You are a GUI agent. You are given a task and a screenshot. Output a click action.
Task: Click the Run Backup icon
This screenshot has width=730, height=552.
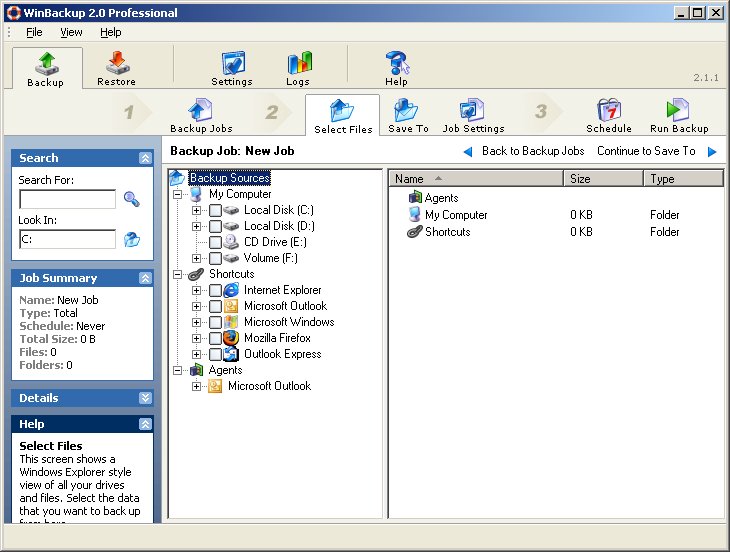pyautogui.click(x=678, y=110)
